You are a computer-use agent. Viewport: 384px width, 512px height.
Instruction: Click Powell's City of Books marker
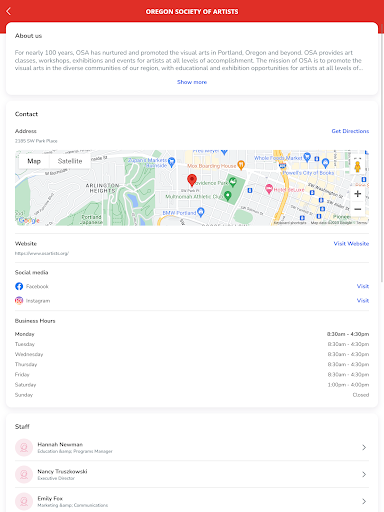325,163
